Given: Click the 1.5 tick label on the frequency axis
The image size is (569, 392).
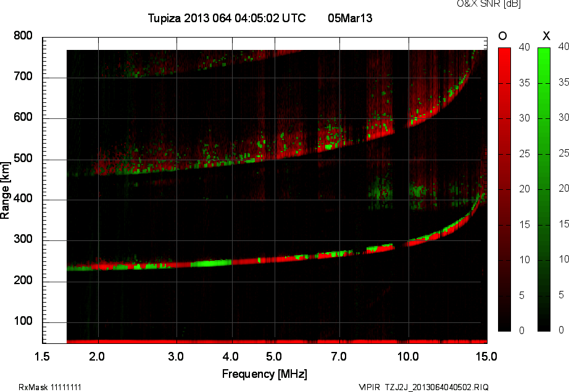Looking at the screenshot, I should point(42,356).
